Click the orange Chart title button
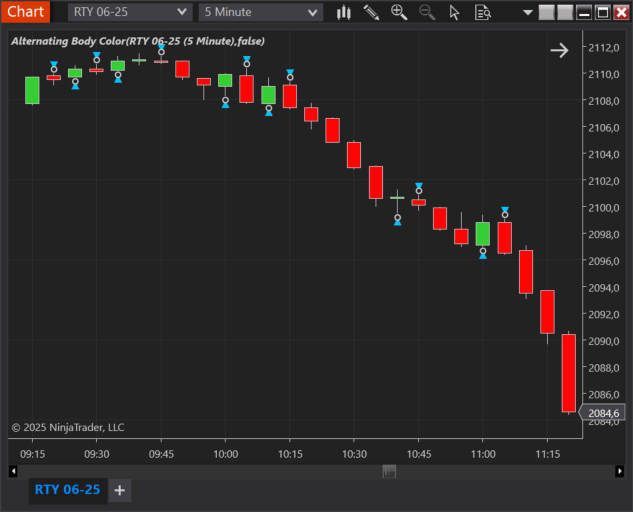The height and width of the screenshot is (512, 633). [x=25, y=12]
